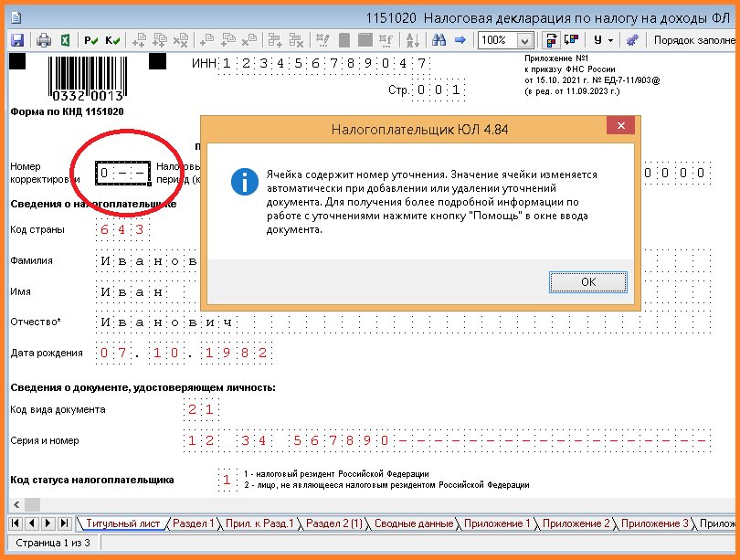Click OK in the message dialog
The width and height of the screenshot is (740, 560).
(588, 282)
